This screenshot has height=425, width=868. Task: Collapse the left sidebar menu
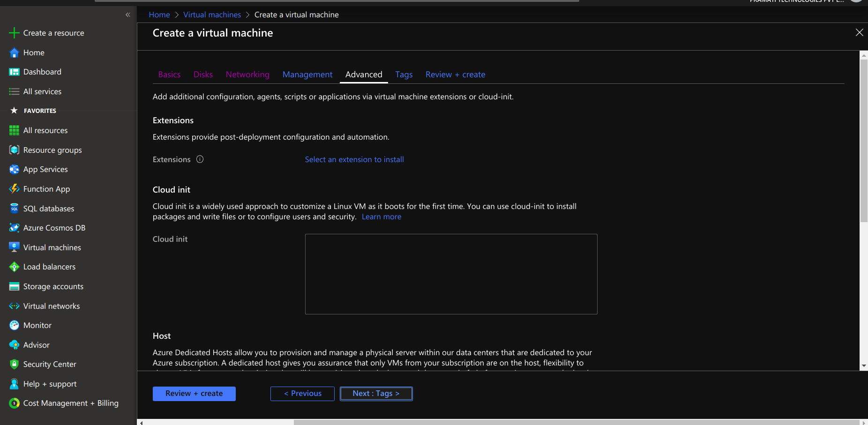tap(128, 15)
